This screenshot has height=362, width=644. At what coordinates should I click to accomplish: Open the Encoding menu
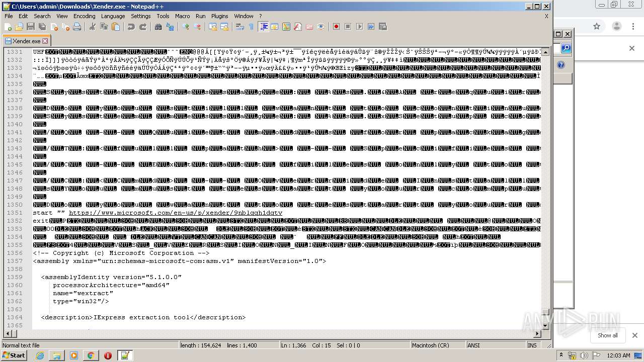point(84,16)
